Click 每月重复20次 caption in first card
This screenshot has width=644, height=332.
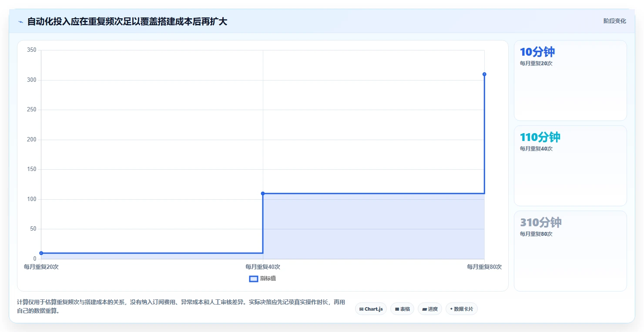536,64
